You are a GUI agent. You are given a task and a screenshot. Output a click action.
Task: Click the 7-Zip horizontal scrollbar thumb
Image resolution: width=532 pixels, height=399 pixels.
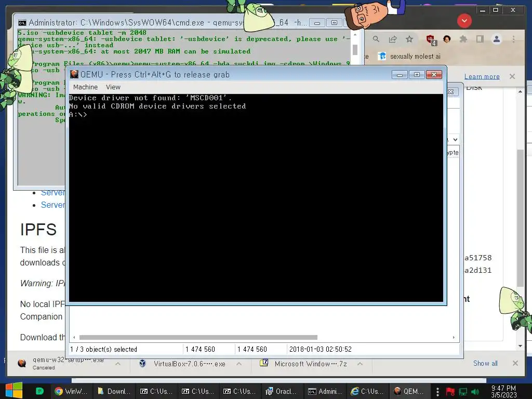tap(198, 337)
